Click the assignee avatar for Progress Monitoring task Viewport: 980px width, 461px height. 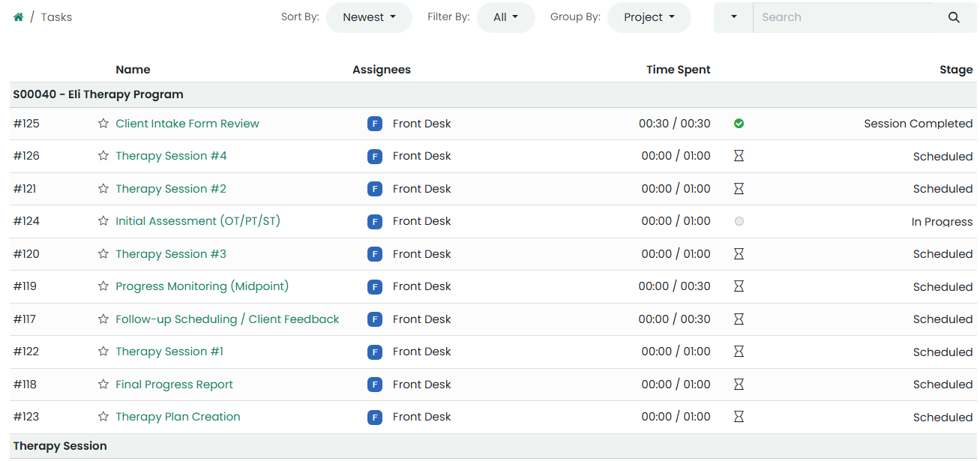coord(375,286)
